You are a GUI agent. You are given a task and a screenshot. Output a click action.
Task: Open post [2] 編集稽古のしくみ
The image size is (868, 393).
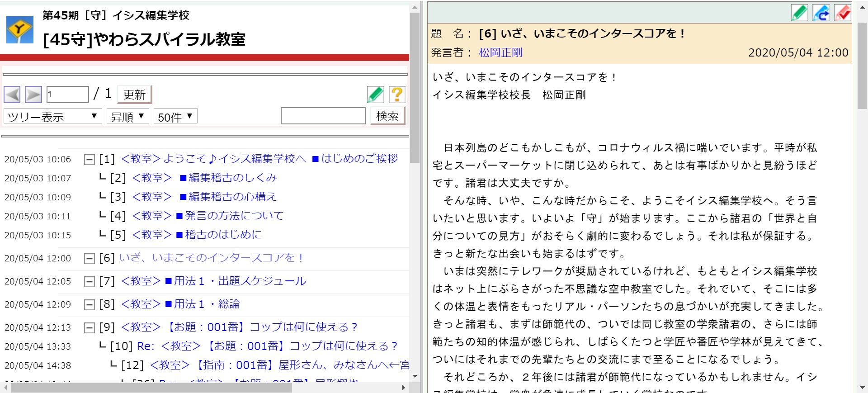[x=232, y=178]
